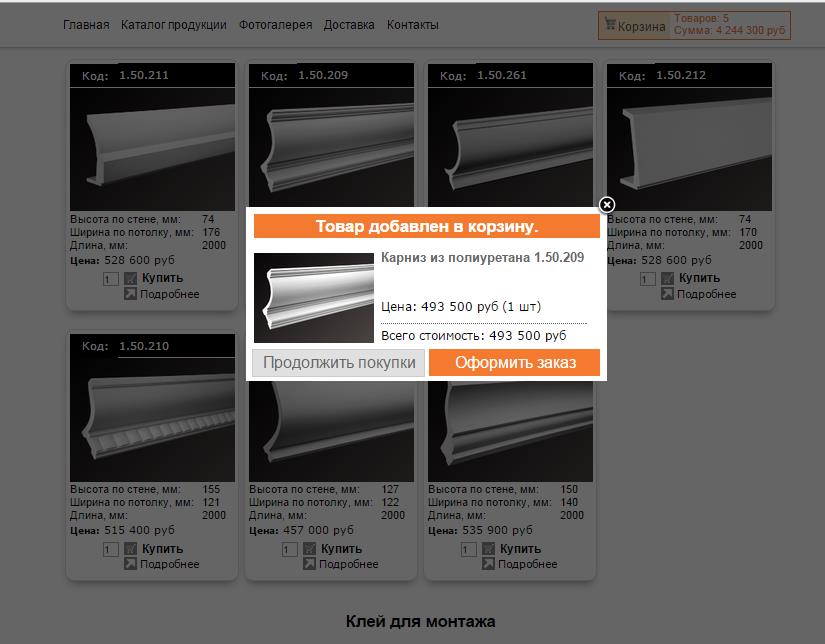Click price text 515 400 руб
Image resolution: width=825 pixels, height=644 pixels.
click(x=139, y=530)
